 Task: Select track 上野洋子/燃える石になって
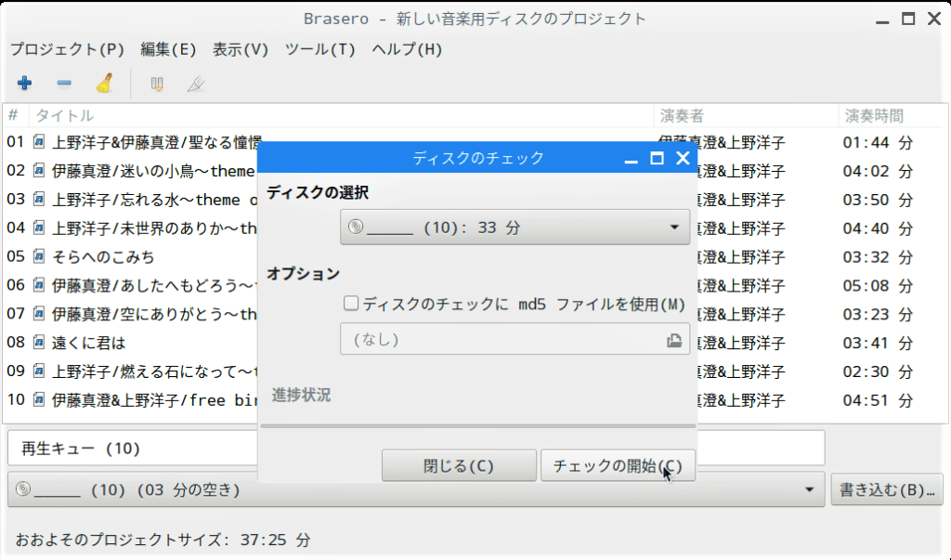(x=155, y=371)
